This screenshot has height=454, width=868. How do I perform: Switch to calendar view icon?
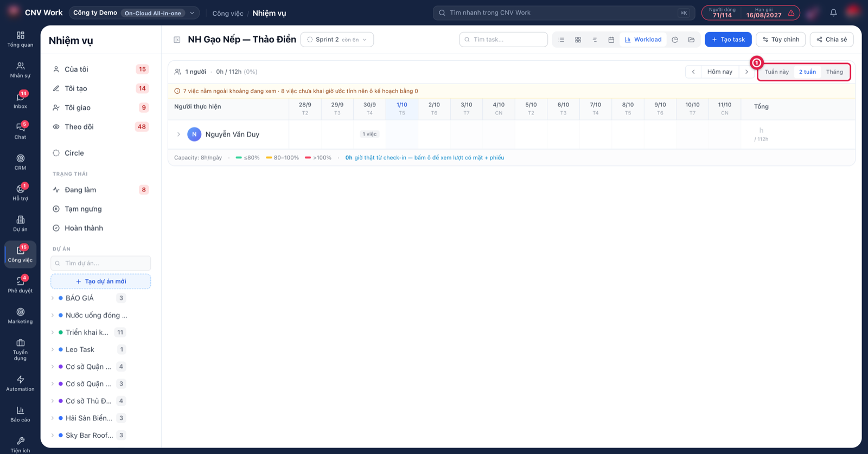(x=611, y=40)
